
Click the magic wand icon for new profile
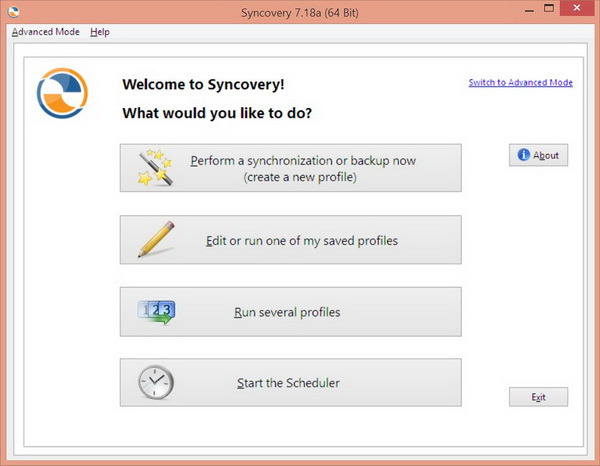point(155,168)
